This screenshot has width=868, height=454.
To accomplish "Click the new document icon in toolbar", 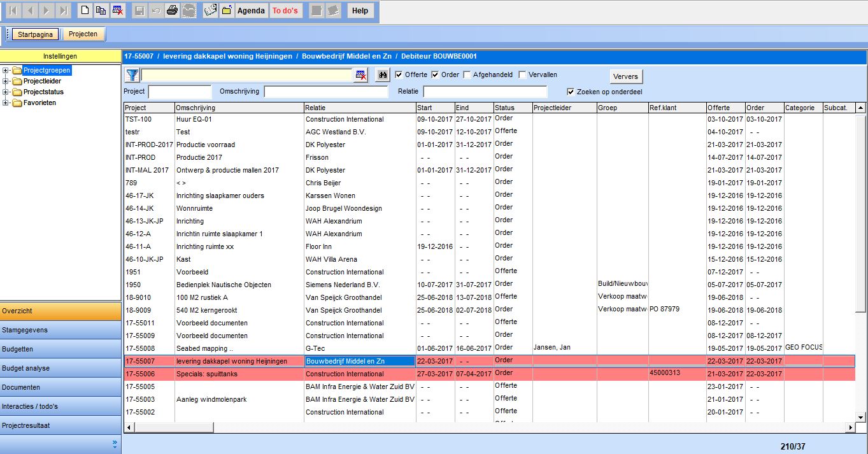I will tap(85, 10).
